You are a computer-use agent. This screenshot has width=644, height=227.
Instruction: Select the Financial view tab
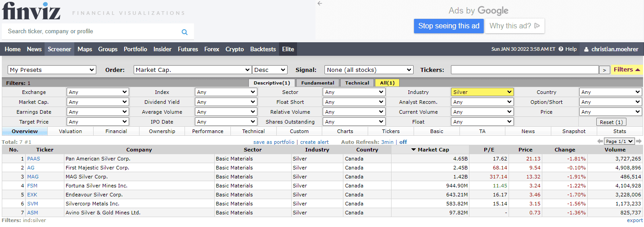pos(116,131)
